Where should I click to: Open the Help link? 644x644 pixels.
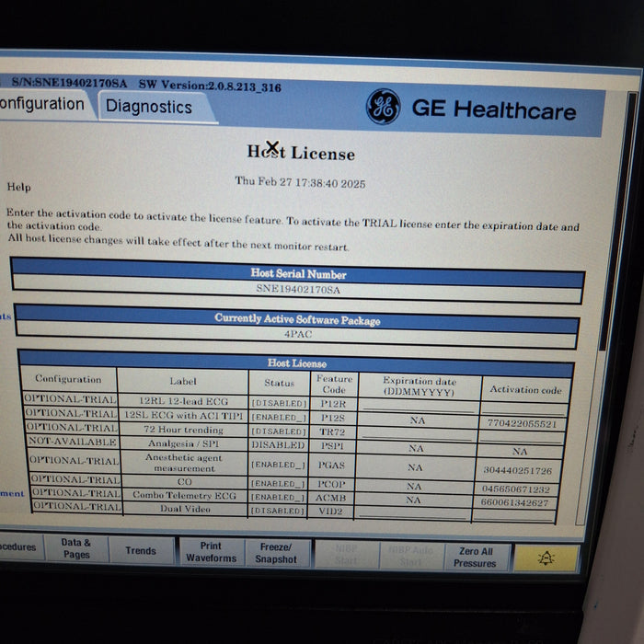coord(19,187)
